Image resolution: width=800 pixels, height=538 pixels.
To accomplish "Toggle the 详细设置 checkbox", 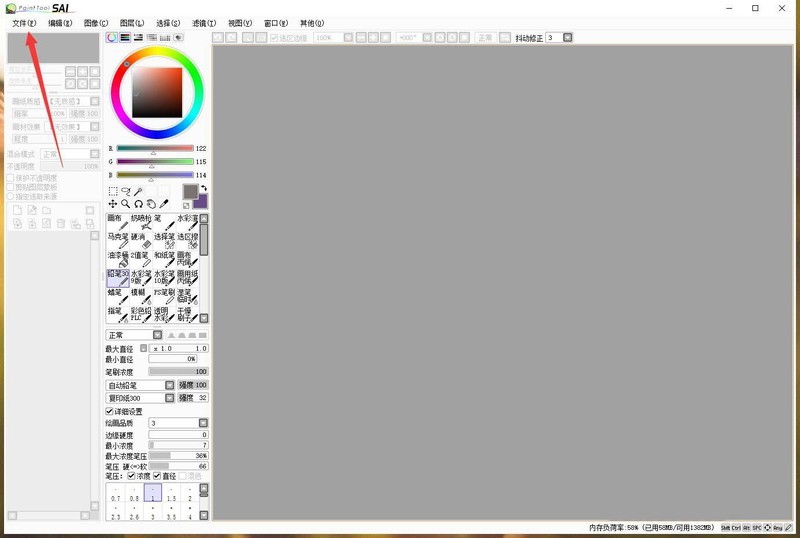I will pyautogui.click(x=110, y=411).
